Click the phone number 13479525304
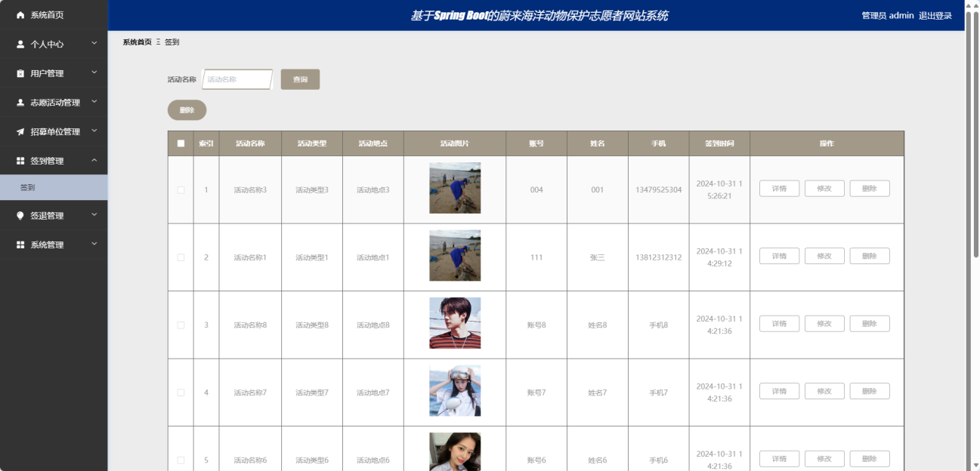 click(x=659, y=190)
